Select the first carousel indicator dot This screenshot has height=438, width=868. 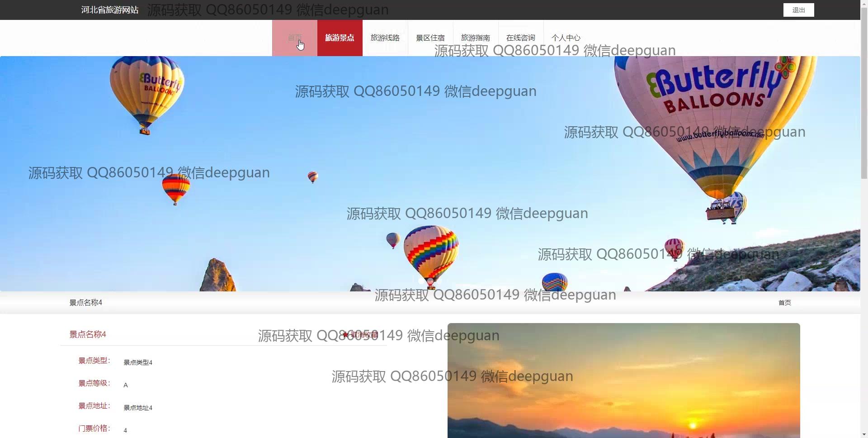(x=421, y=281)
